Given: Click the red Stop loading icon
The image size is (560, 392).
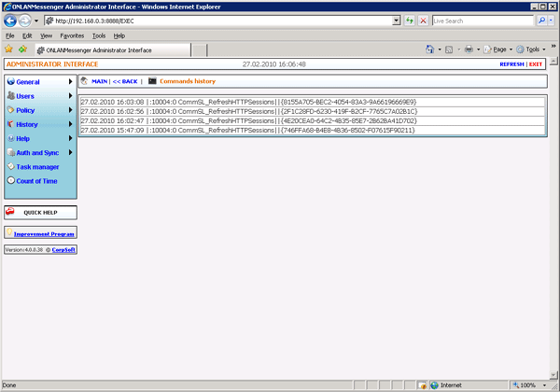Looking at the screenshot, I should pos(424,21).
